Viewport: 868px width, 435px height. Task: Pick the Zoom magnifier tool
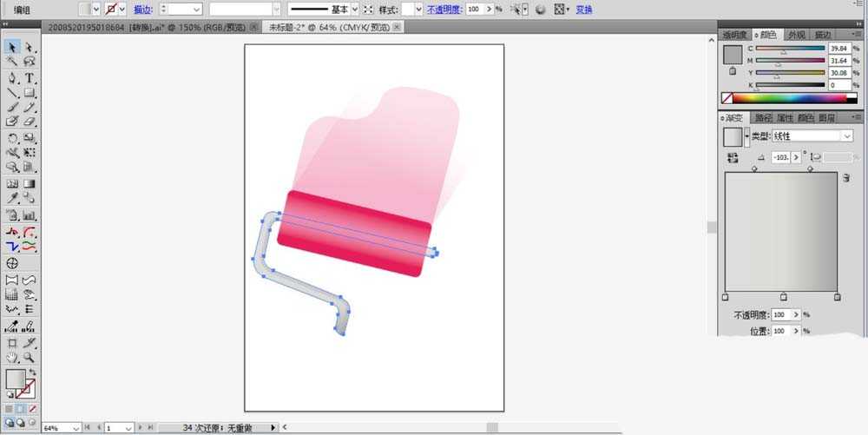point(30,358)
